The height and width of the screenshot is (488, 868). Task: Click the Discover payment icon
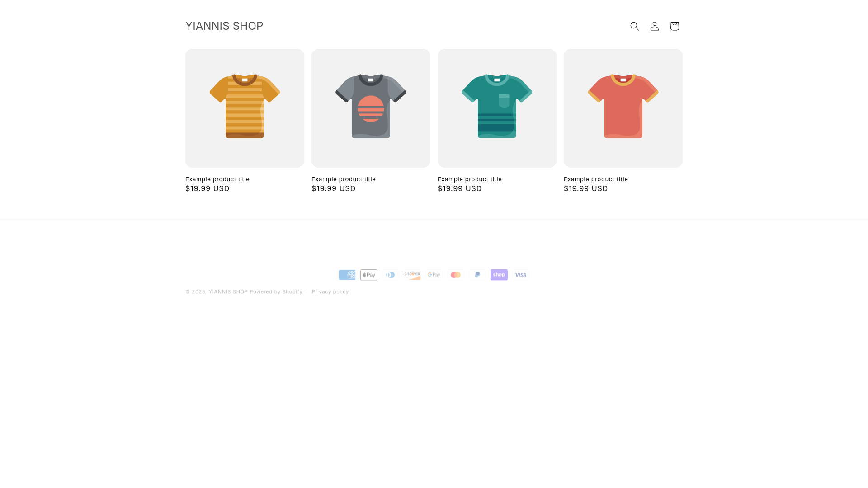(412, 275)
